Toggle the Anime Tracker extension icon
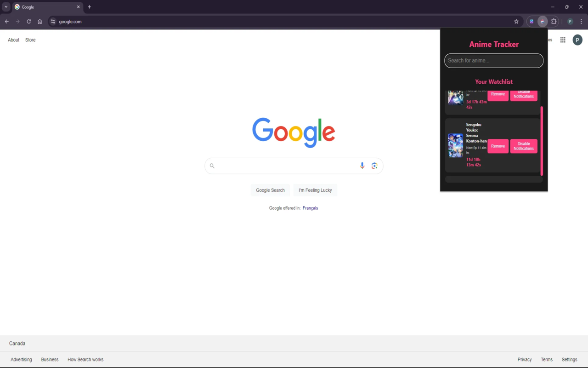 pyautogui.click(x=543, y=22)
